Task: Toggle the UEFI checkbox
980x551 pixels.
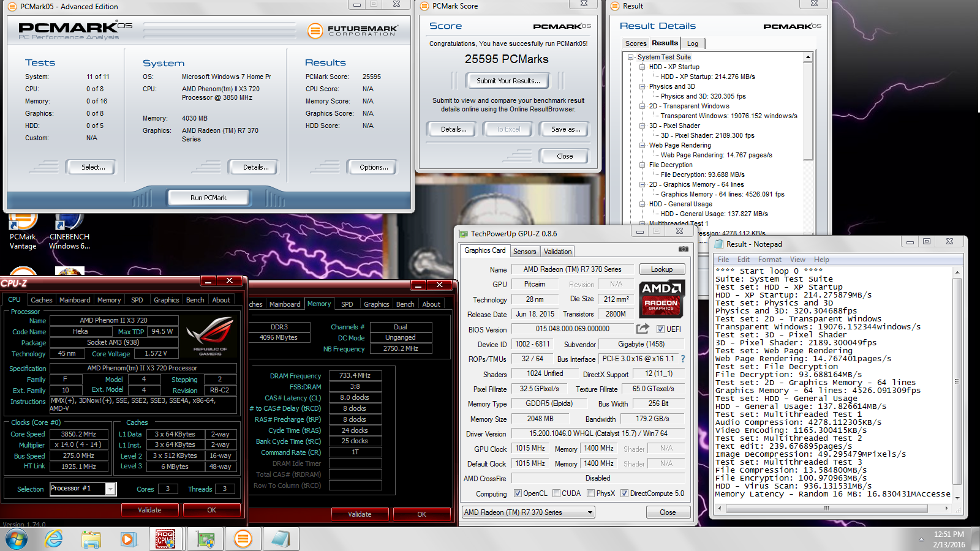Action: (x=660, y=329)
